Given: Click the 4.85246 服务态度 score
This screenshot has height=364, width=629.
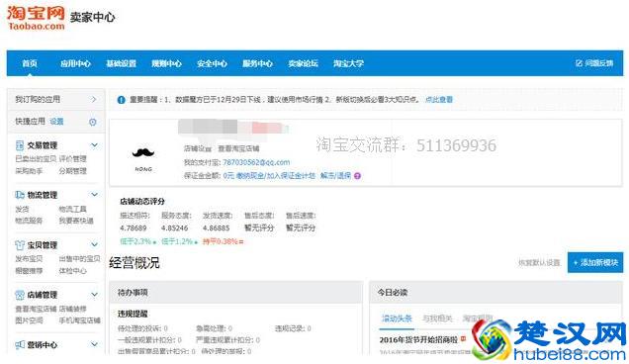Looking at the screenshot, I should pyautogui.click(x=174, y=227).
